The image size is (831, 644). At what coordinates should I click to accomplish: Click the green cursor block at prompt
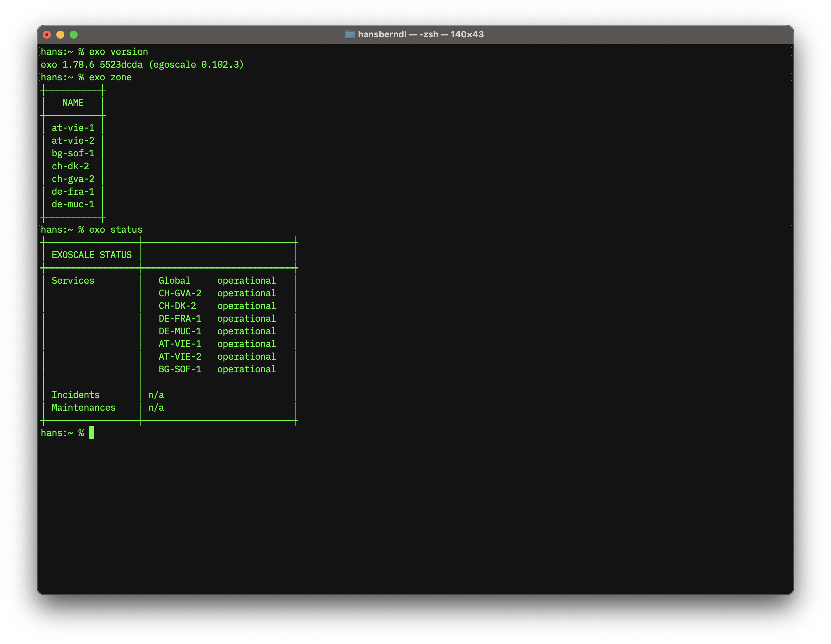92,432
